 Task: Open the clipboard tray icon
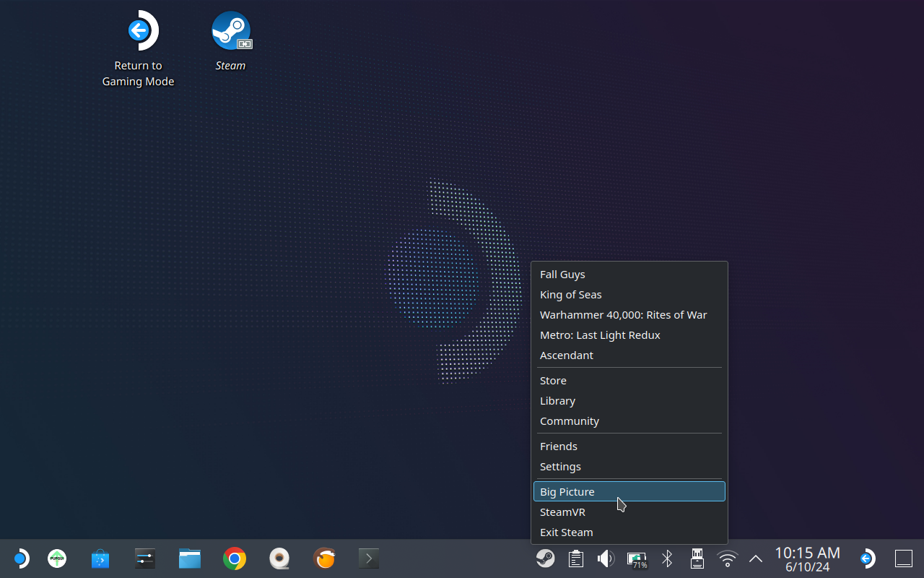[x=575, y=558]
